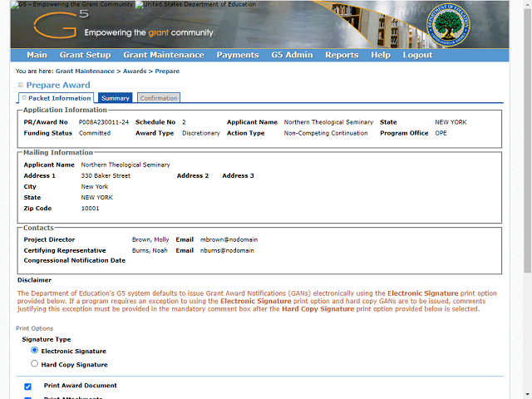Click the G5 logo in header
The height and width of the screenshot is (399, 532).
(61, 24)
